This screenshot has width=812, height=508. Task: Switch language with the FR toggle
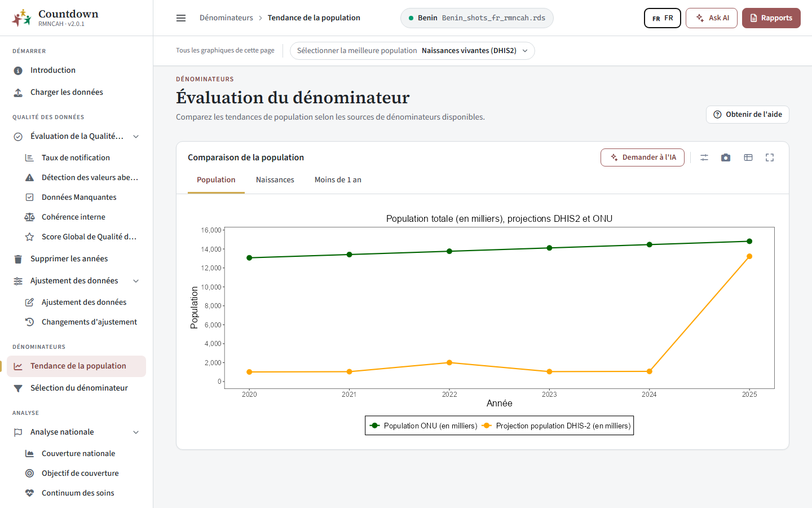click(x=663, y=18)
